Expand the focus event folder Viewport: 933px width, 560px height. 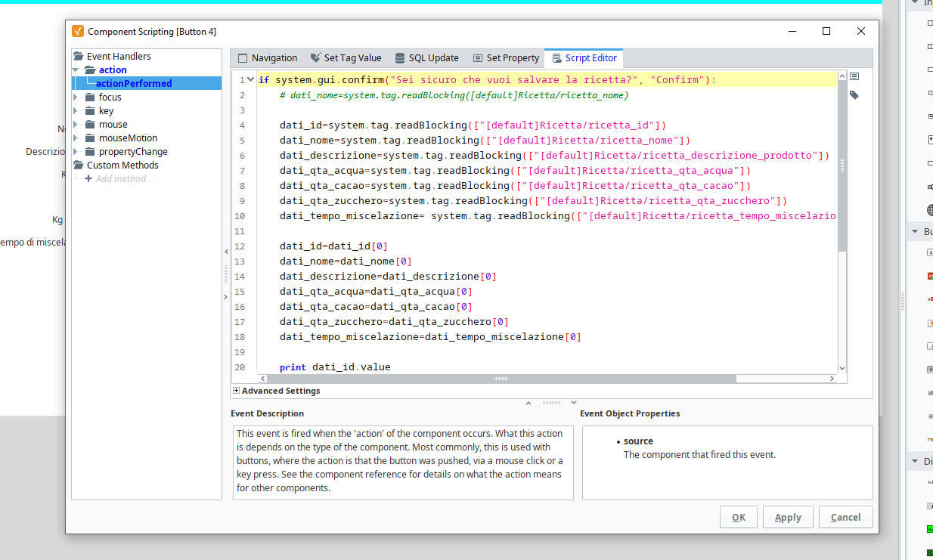(76, 97)
